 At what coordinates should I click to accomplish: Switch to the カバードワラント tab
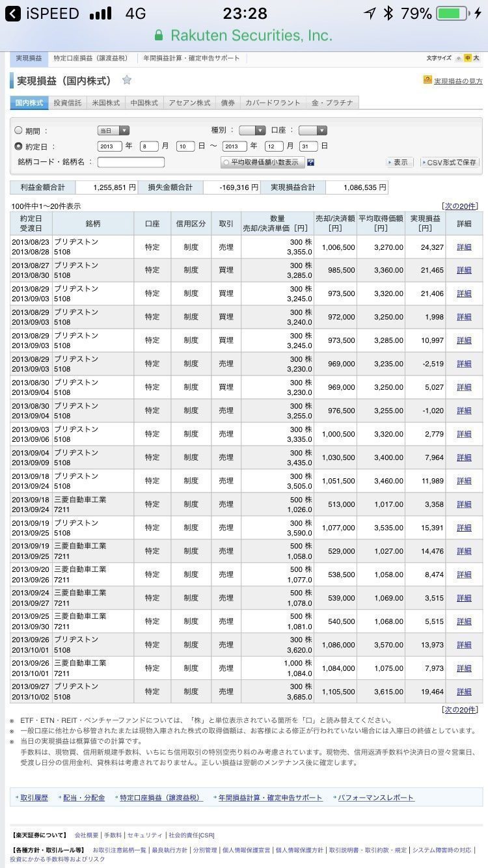[x=273, y=103]
